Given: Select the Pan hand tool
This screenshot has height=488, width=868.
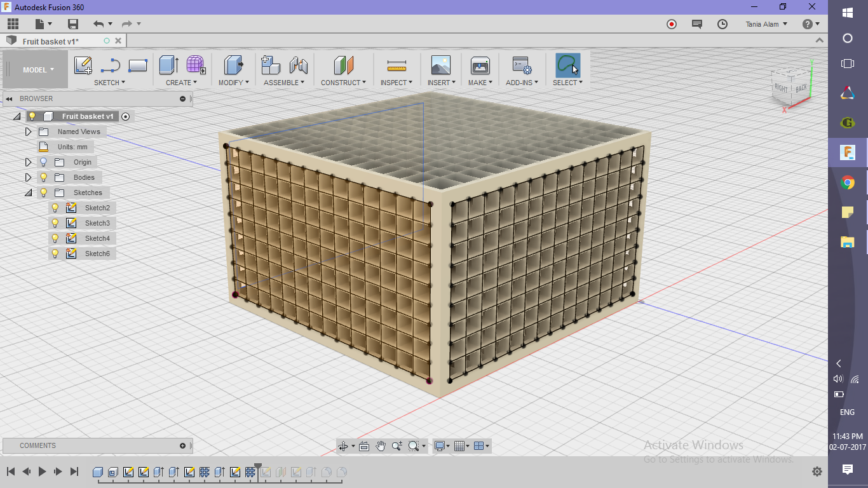Looking at the screenshot, I should click(381, 446).
